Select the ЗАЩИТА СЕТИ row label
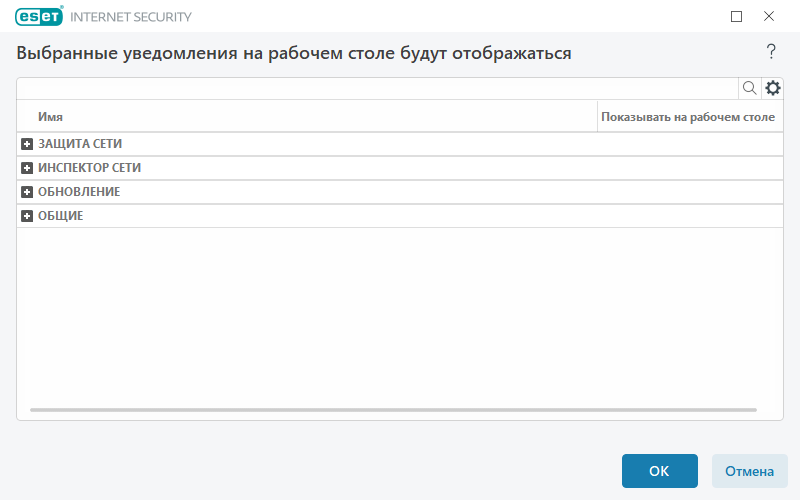Image resolution: width=800 pixels, height=500 pixels. (x=80, y=144)
